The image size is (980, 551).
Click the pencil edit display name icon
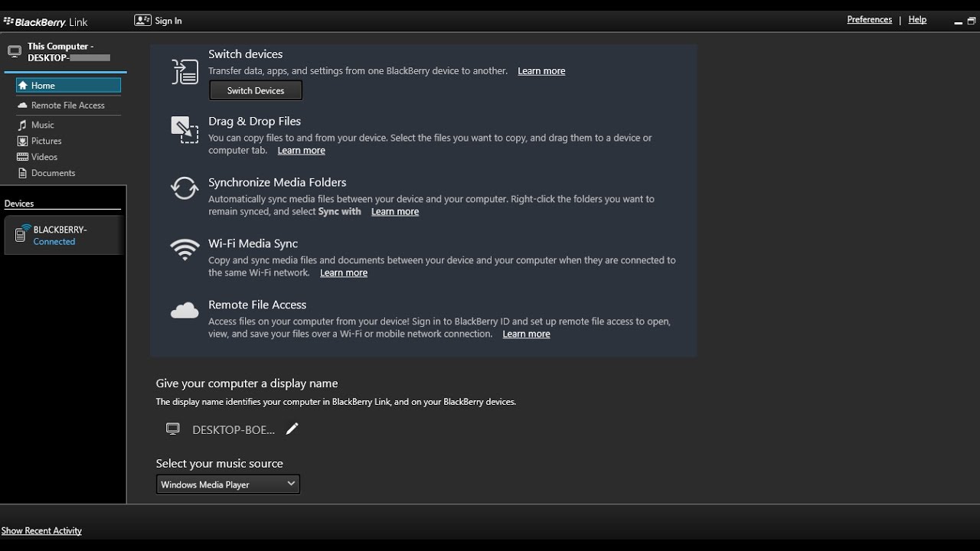point(292,429)
